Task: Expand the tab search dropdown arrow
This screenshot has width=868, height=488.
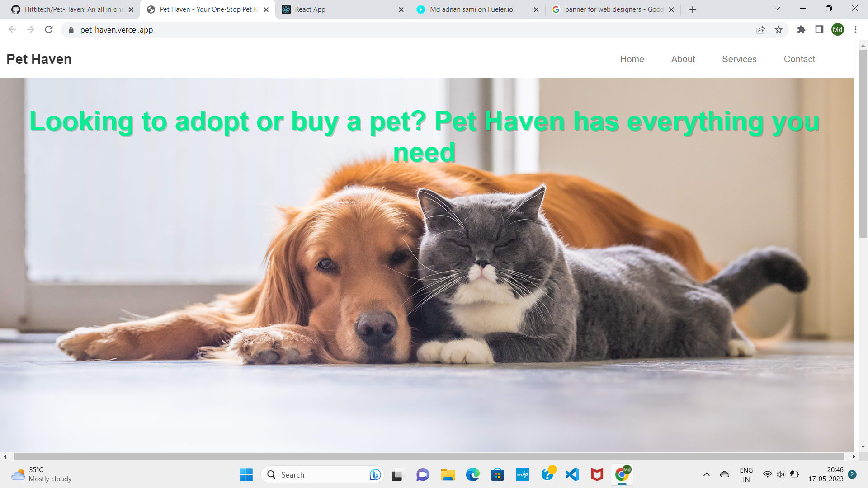Action: pyautogui.click(x=777, y=9)
